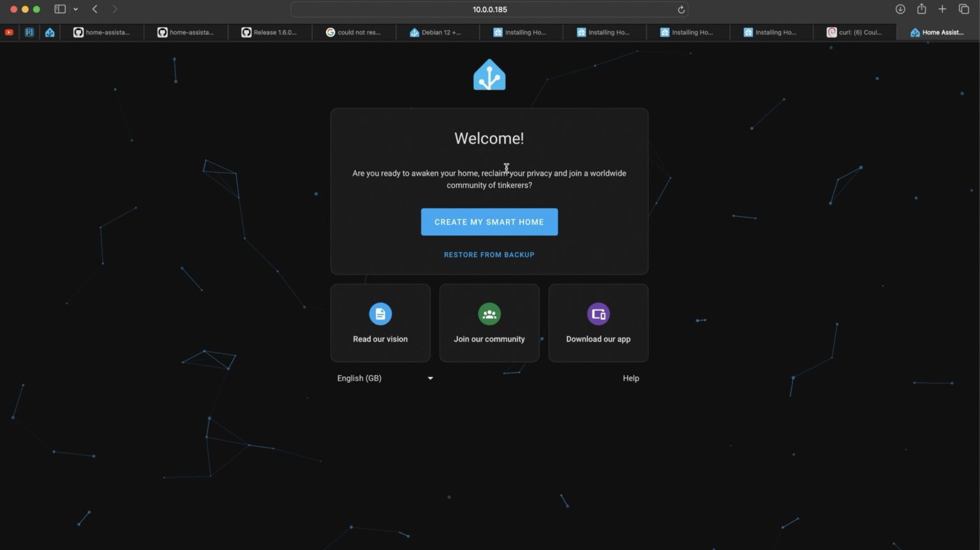The width and height of the screenshot is (980, 550).
Task: Select the 'Debian 12' browser tab
Action: tap(438, 32)
